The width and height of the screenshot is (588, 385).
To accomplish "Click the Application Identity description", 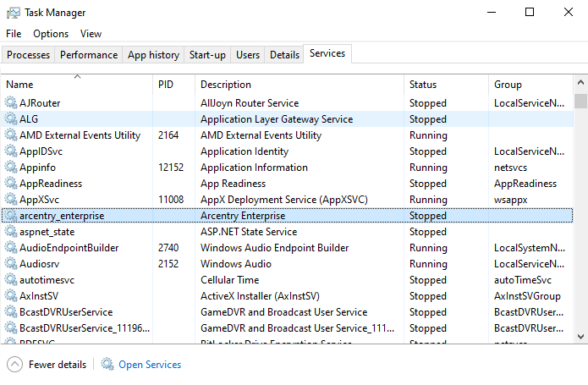I will point(245,151).
